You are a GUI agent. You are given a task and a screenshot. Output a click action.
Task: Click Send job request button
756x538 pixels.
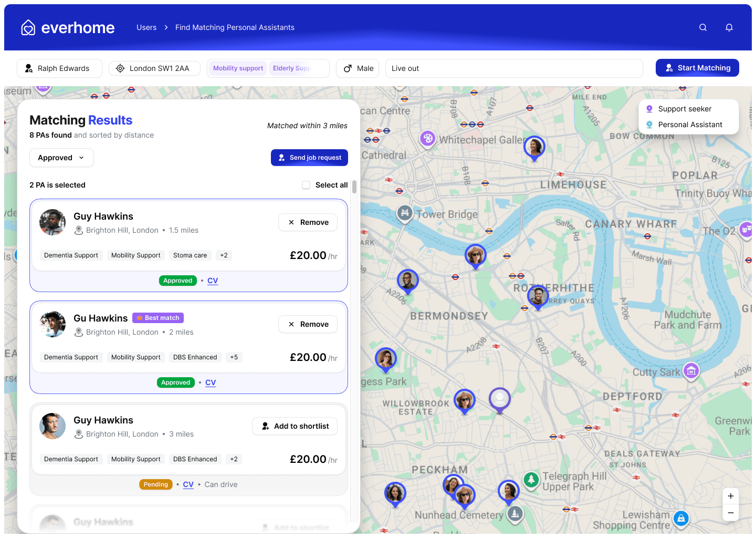(309, 158)
